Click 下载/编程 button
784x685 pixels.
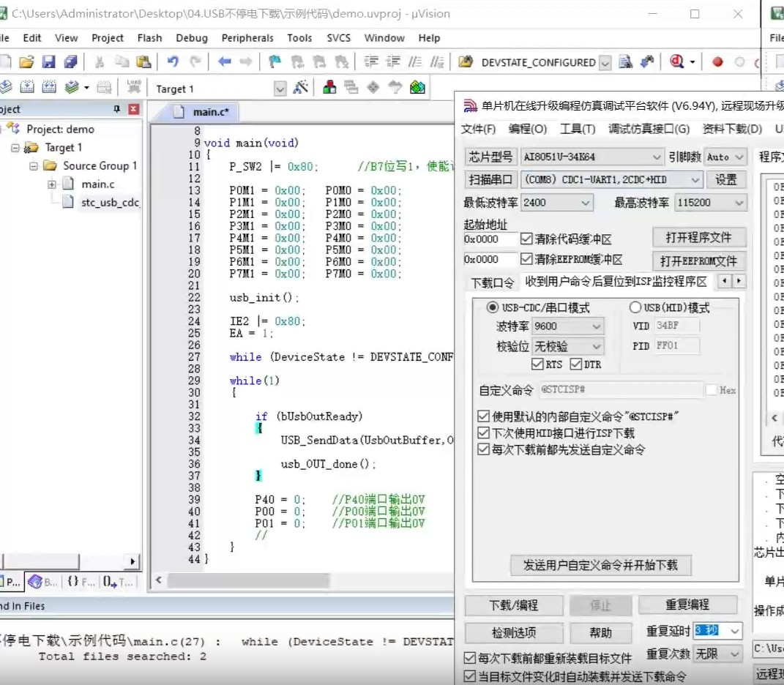513,605
